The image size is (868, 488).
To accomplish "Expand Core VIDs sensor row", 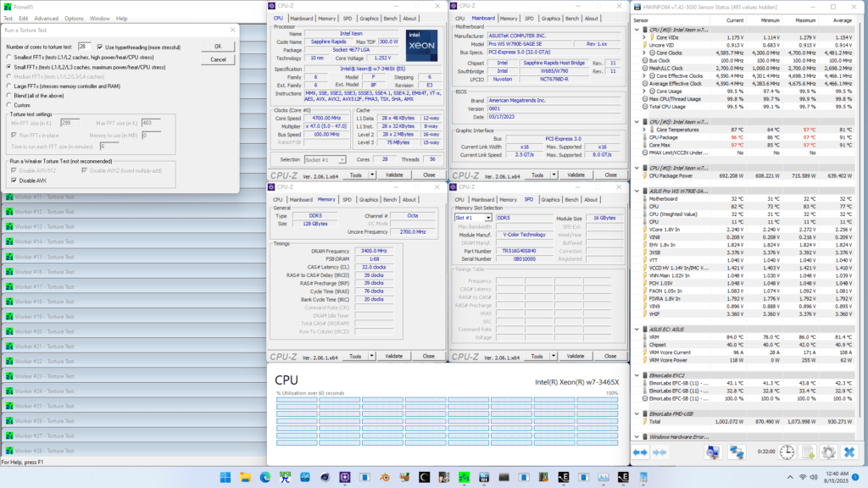I will (x=644, y=37).
